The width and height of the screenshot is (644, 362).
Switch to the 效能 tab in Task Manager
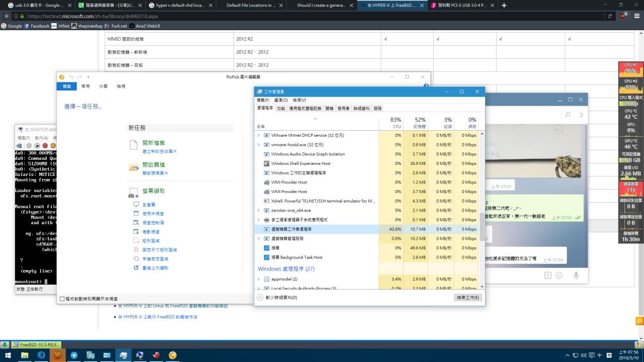click(x=281, y=108)
